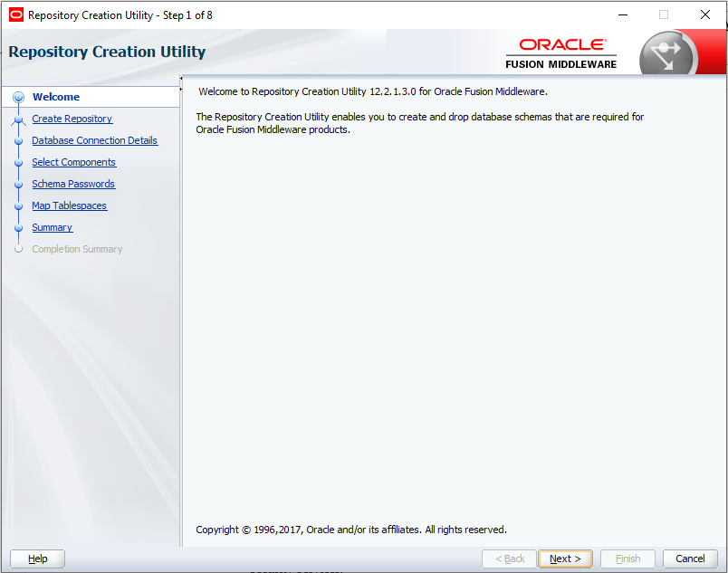Minimize the Repository Creation Utility window
Screen dimensions: 728x573
pyautogui.click(x=623, y=14)
